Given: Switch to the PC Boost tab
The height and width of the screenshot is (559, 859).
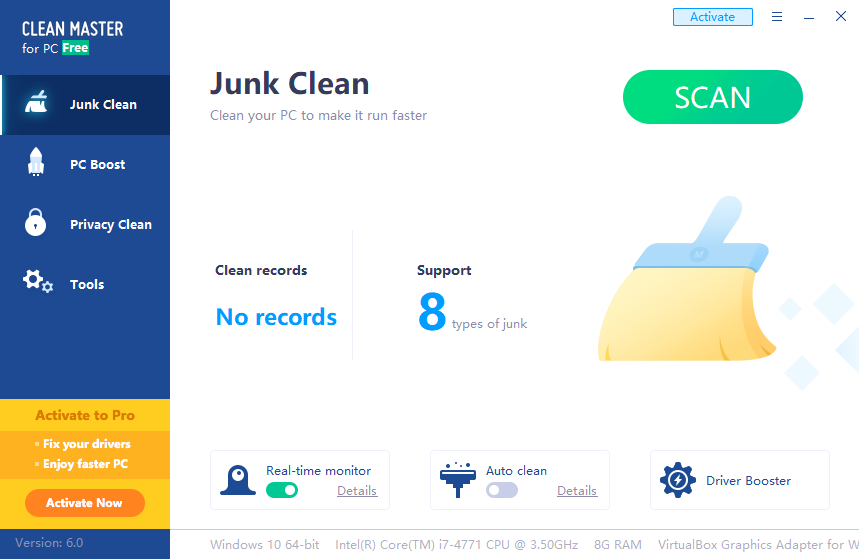Looking at the screenshot, I should pos(97,165).
